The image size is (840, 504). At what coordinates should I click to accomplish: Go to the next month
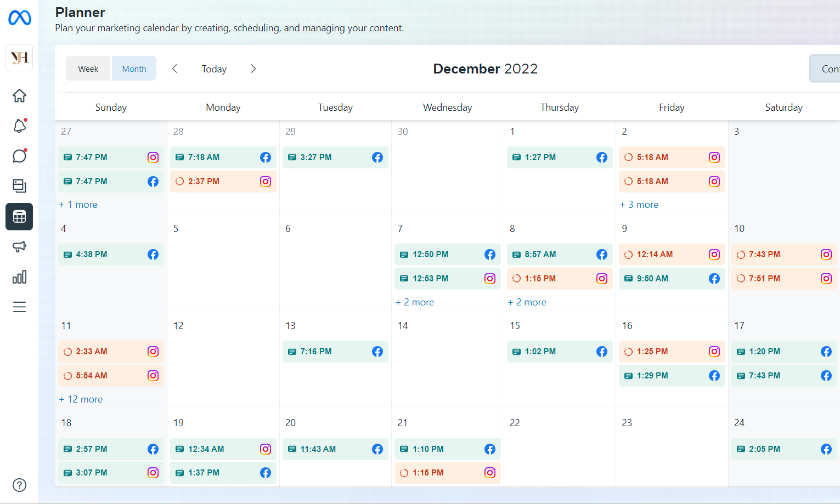(253, 69)
